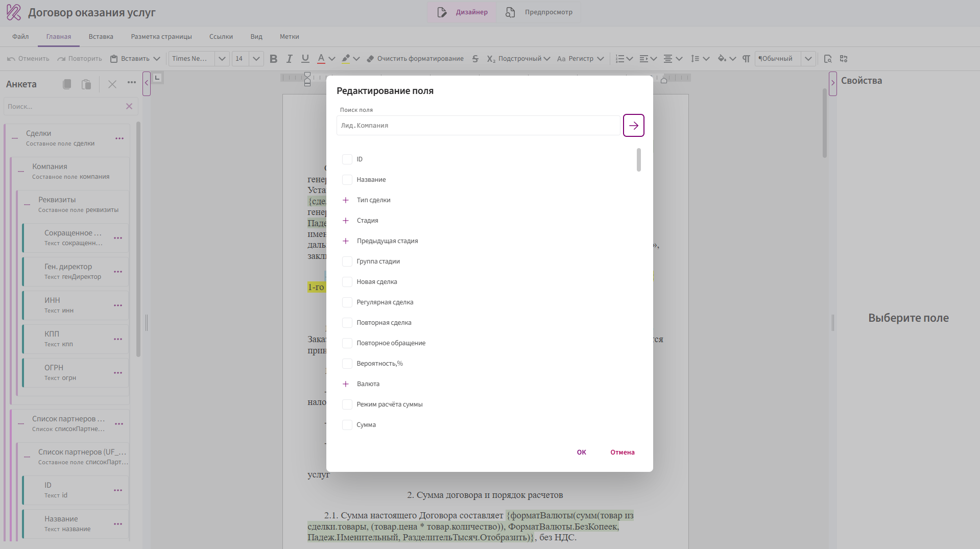980x549 pixels.
Task: Click the arrow button next to field search
Action: point(633,126)
